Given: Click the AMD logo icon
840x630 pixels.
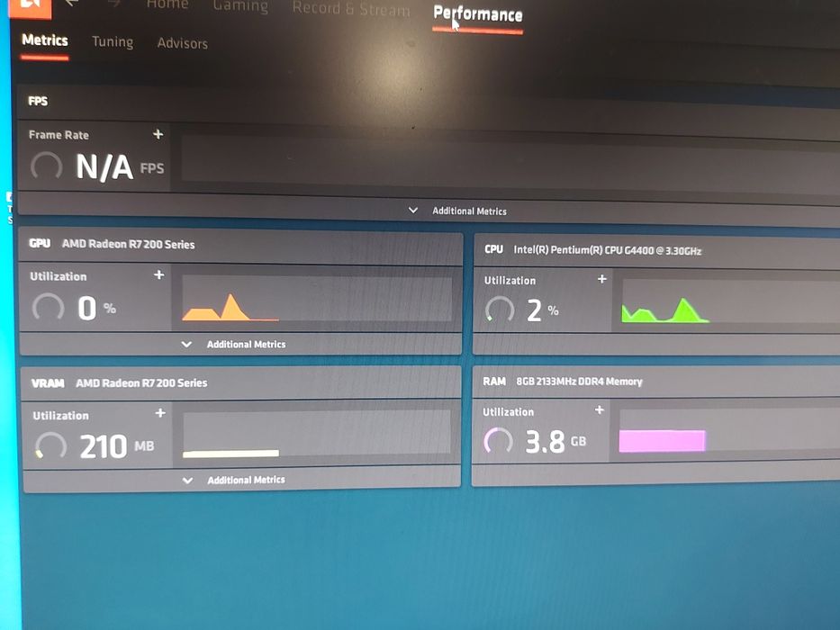Looking at the screenshot, I should click(x=31, y=6).
